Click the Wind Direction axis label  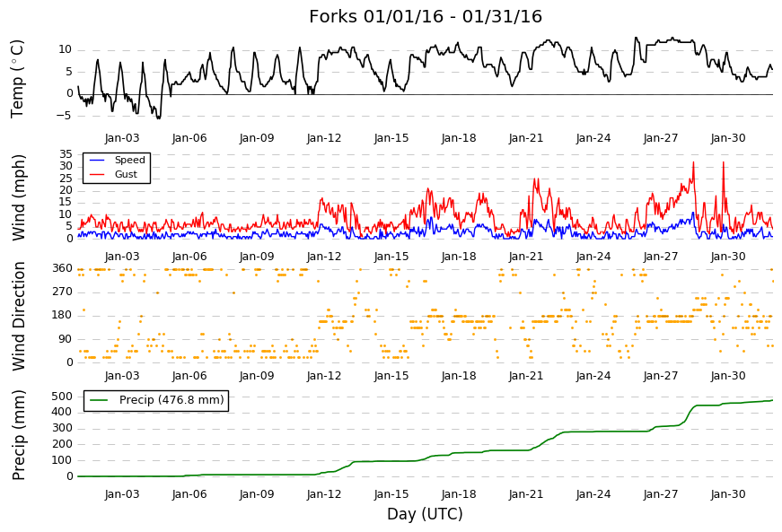click(x=18, y=317)
